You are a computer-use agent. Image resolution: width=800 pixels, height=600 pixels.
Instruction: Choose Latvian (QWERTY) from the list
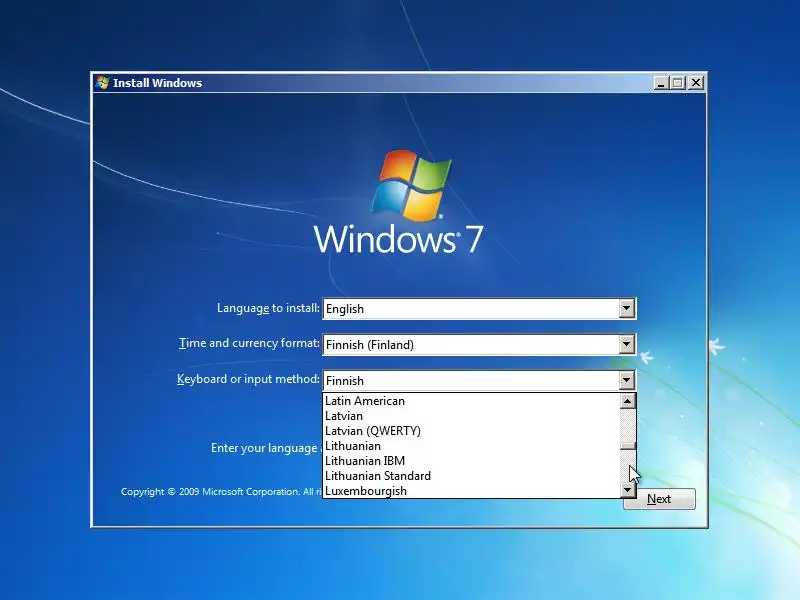(x=471, y=431)
